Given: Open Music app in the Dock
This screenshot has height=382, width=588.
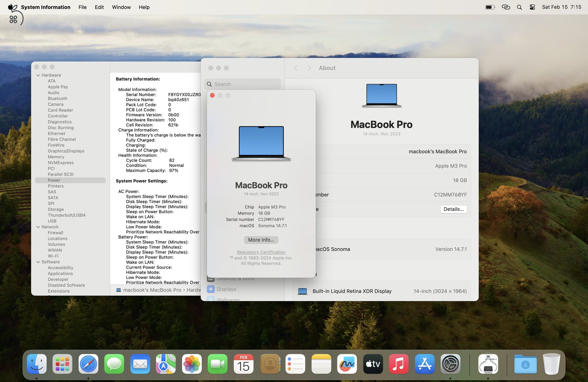Looking at the screenshot, I should (x=399, y=364).
